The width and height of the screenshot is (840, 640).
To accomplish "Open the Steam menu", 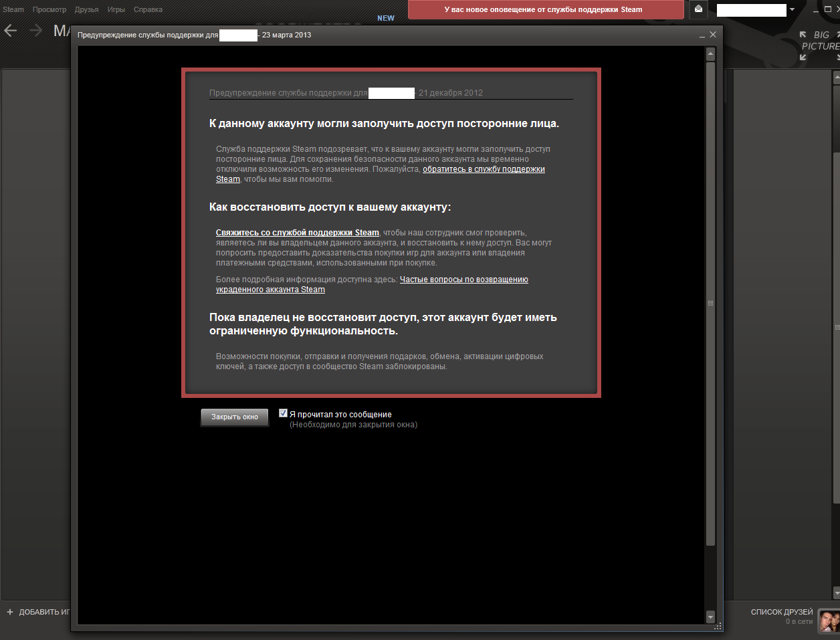I will click(13, 9).
